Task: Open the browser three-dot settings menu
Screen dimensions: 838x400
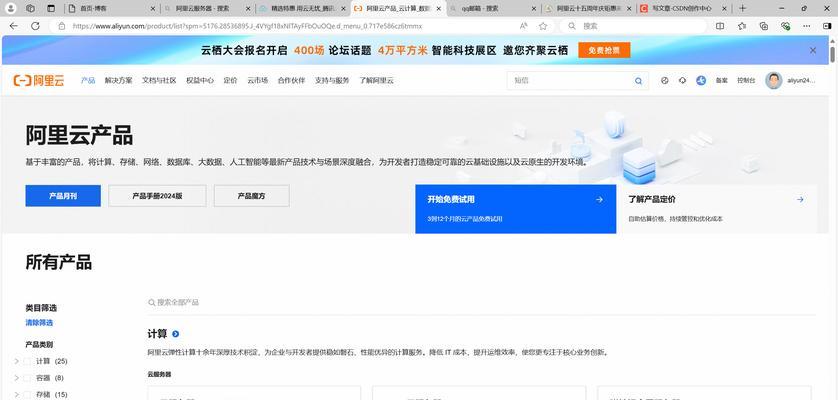Action: pyautogui.click(x=806, y=26)
